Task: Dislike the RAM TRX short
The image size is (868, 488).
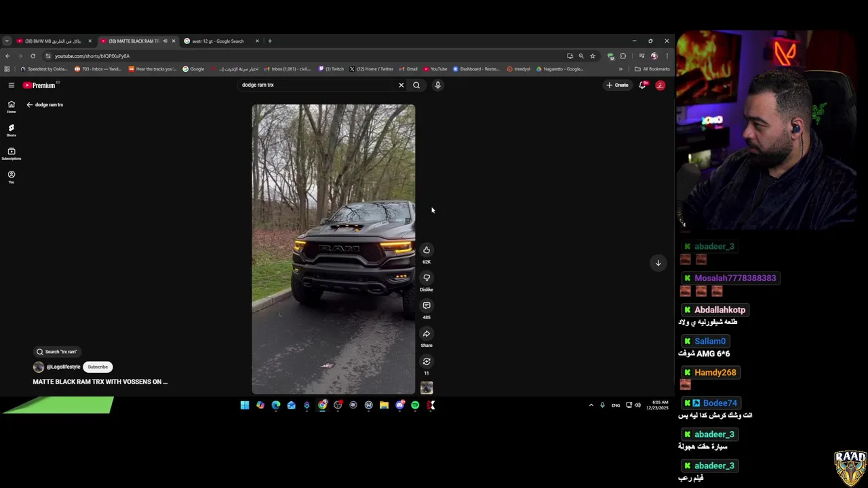Action: pyautogui.click(x=427, y=278)
